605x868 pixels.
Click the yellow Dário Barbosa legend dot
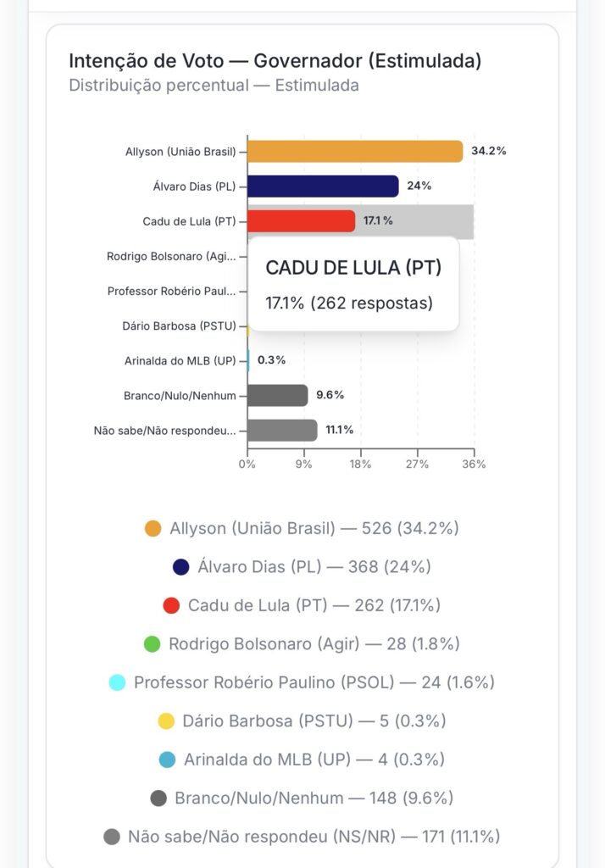point(166,721)
